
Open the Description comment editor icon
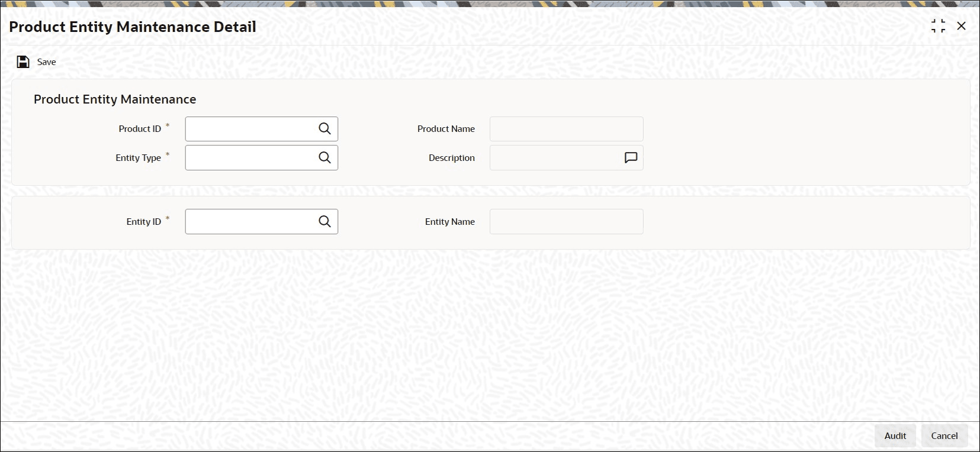[631, 158]
